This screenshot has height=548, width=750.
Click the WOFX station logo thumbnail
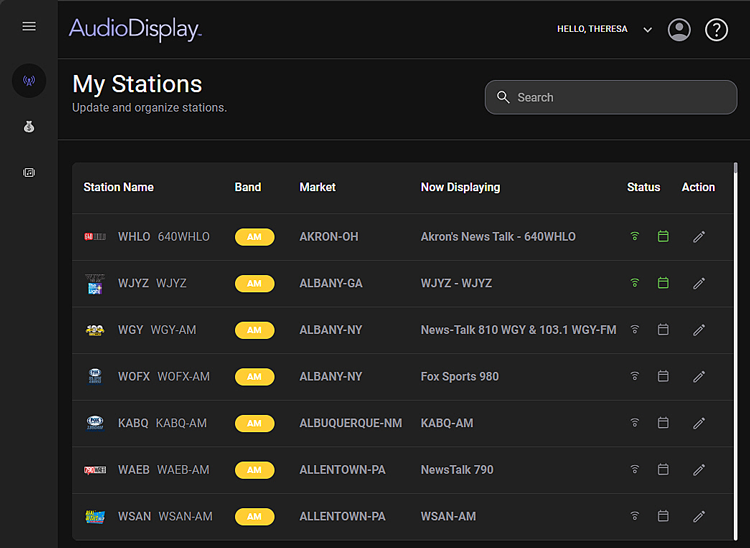[x=95, y=376]
